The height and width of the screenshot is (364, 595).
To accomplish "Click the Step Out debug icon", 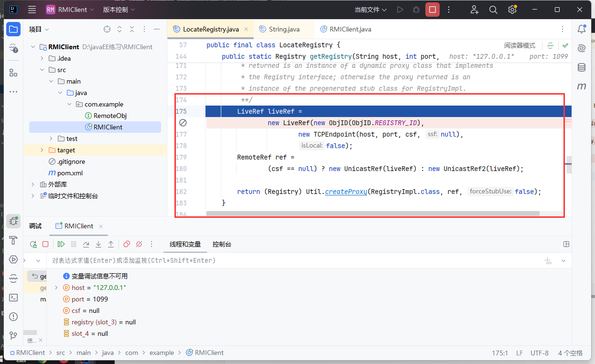I will pos(111,244).
